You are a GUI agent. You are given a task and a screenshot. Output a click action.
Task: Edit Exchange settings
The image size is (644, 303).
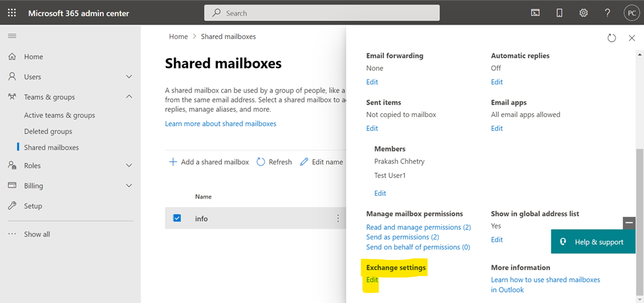pyautogui.click(x=372, y=280)
